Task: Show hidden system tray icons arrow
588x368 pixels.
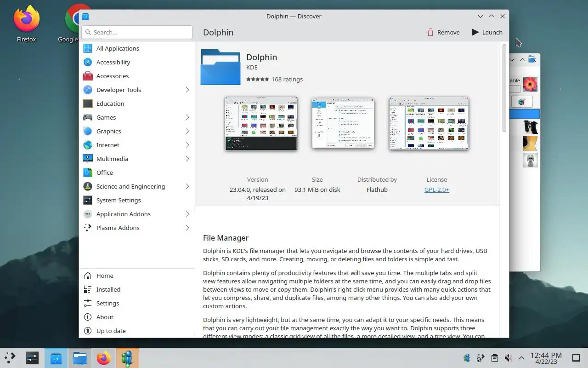Action: point(521,358)
